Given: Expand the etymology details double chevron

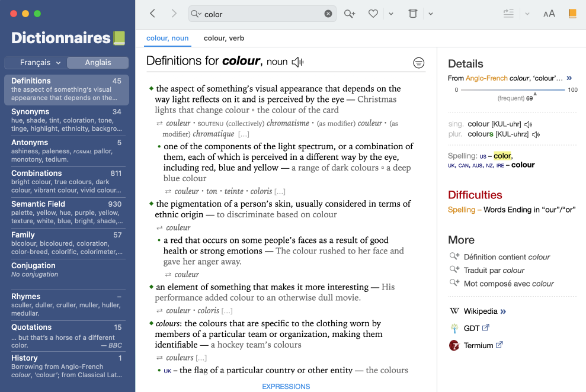Looking at the screenshot, I should (x=569, y=78).
